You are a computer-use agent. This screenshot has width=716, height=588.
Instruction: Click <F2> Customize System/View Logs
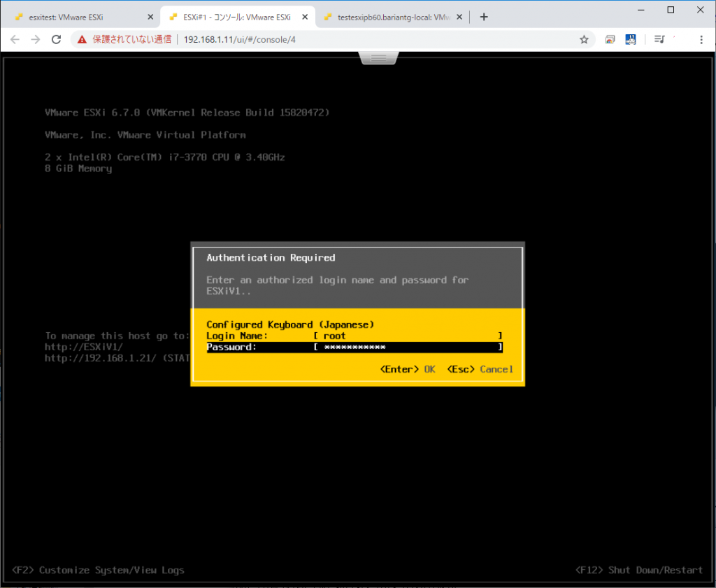98,571
